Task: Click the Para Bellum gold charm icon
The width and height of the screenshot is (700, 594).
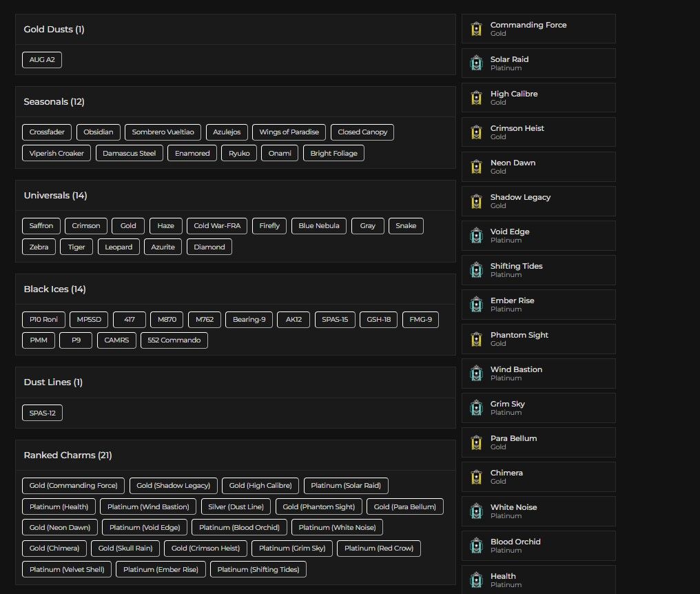Action: point(476,442)
